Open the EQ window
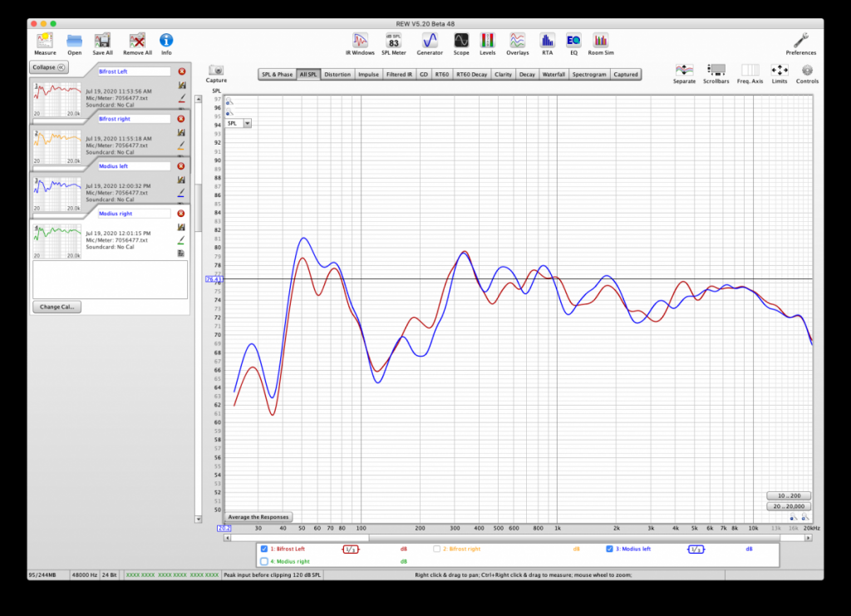Screen dimensions: 851x616 [573, 40]
